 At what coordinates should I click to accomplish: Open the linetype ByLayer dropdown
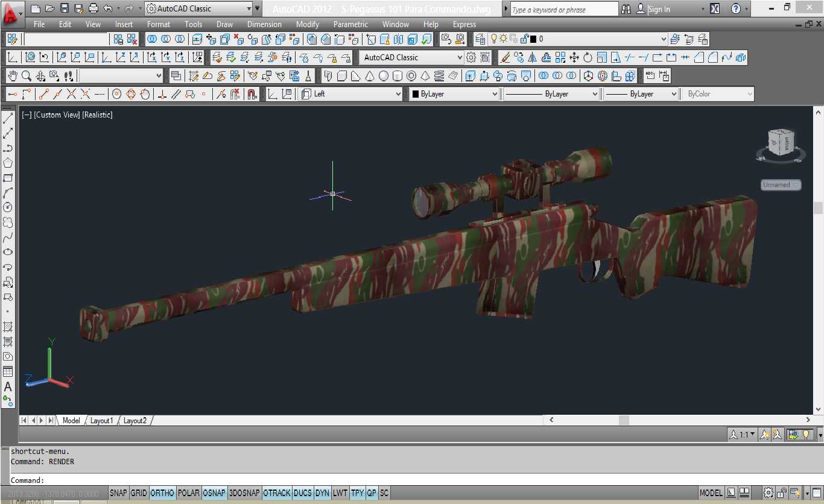point(551,94)
